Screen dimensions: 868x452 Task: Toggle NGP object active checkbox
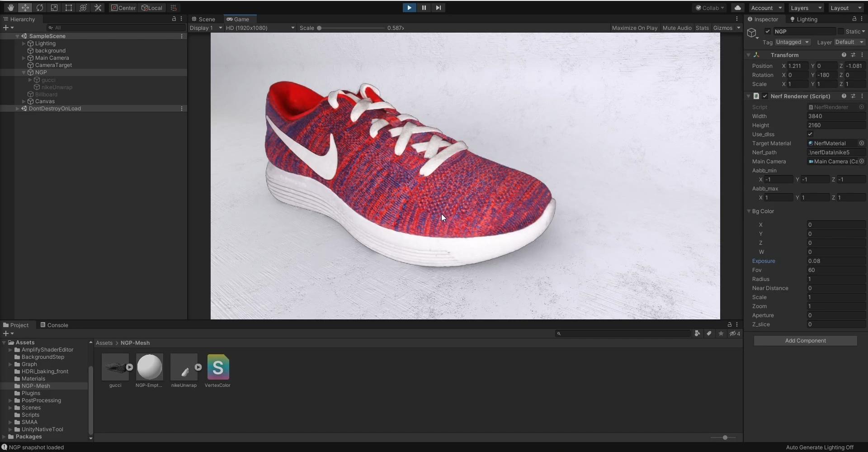tap(767, 31)
